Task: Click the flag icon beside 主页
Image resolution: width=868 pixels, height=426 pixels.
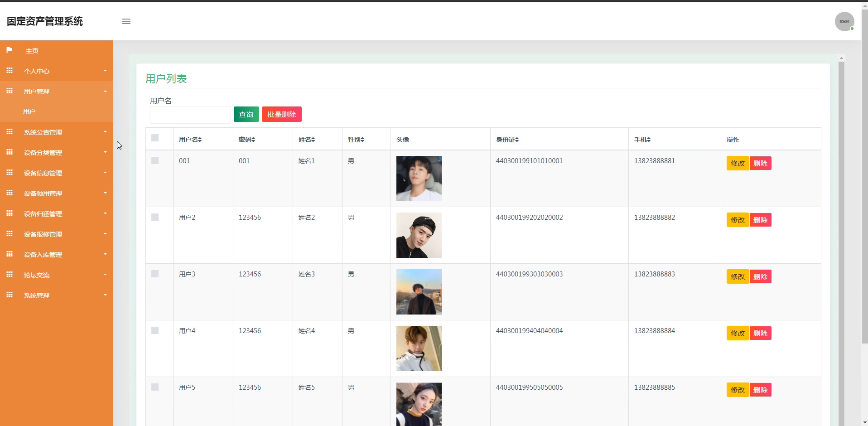Action: point(9,50)
